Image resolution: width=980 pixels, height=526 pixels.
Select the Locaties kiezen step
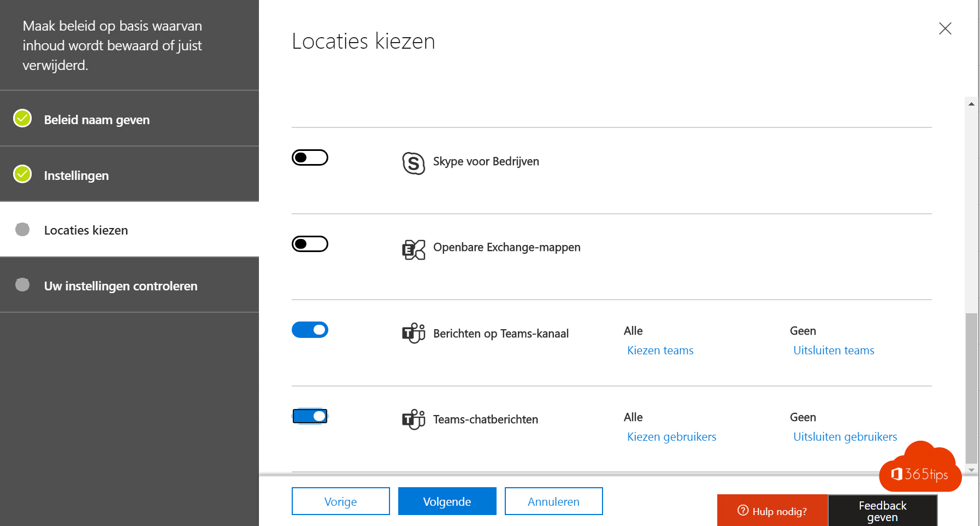(x=129, y=230)
